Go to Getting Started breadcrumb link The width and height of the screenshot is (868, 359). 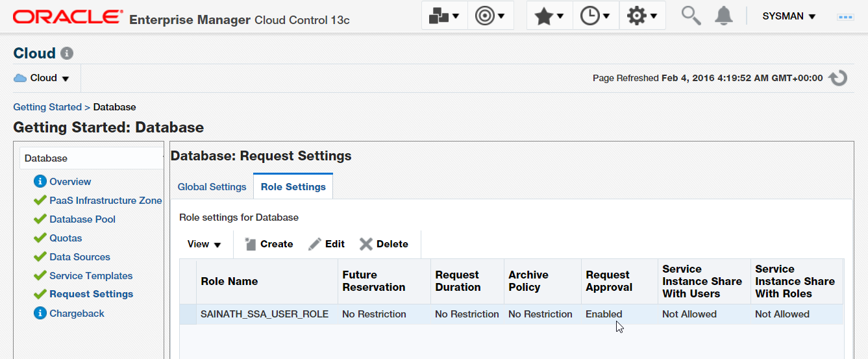tap(47, 107)
